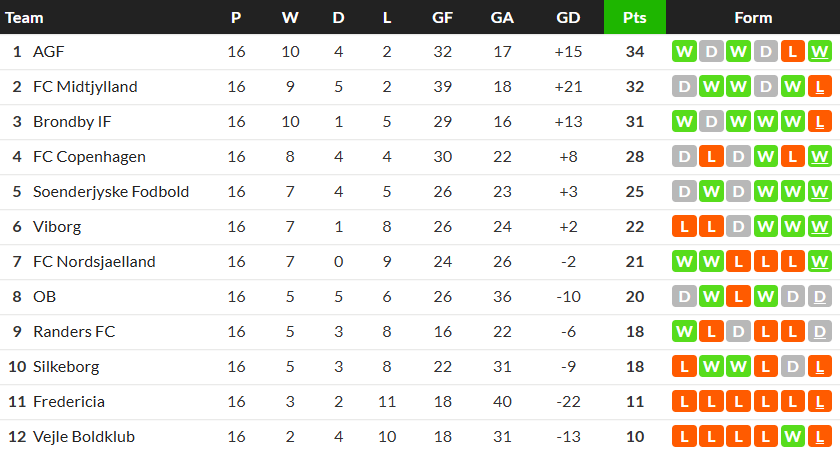Open FC Copenhagen team link
The image size is (840, 462).
click(x=89, y=157)
